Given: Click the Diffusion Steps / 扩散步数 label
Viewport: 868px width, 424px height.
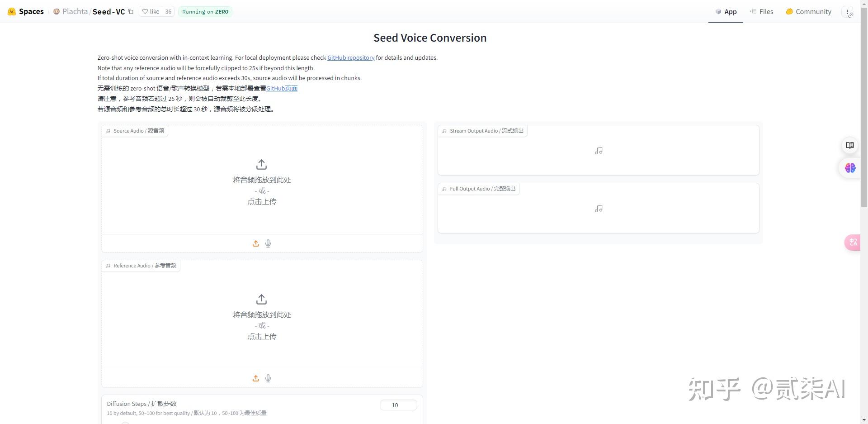Looking at the screenshot, I should point(142,404).
